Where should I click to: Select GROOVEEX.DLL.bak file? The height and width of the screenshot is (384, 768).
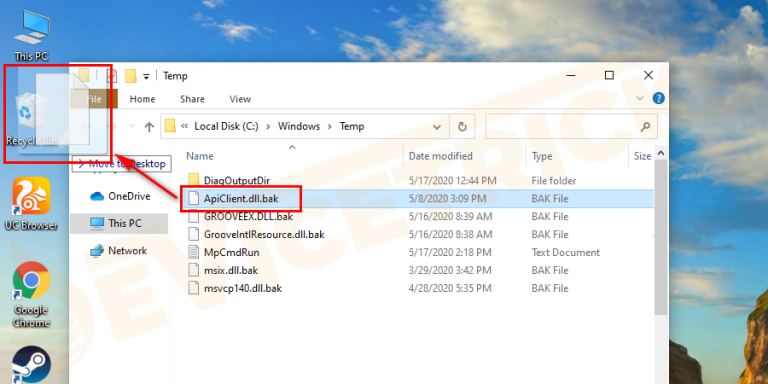(248, 216)
